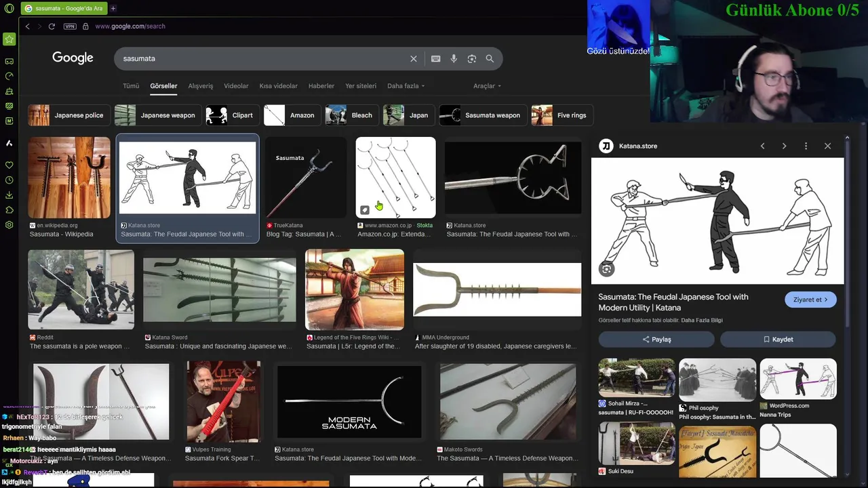The height and width of the screenshot is (488, 868).
Task: Expand the Daha fazla dropdown
Action: [x=406, y=86]
